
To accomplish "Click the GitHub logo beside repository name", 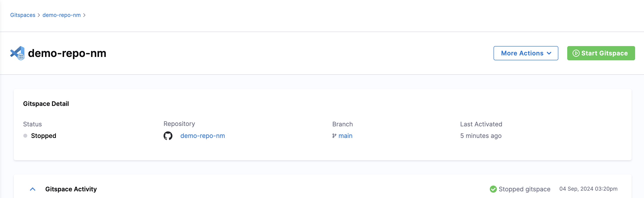I will click(168, 136).
